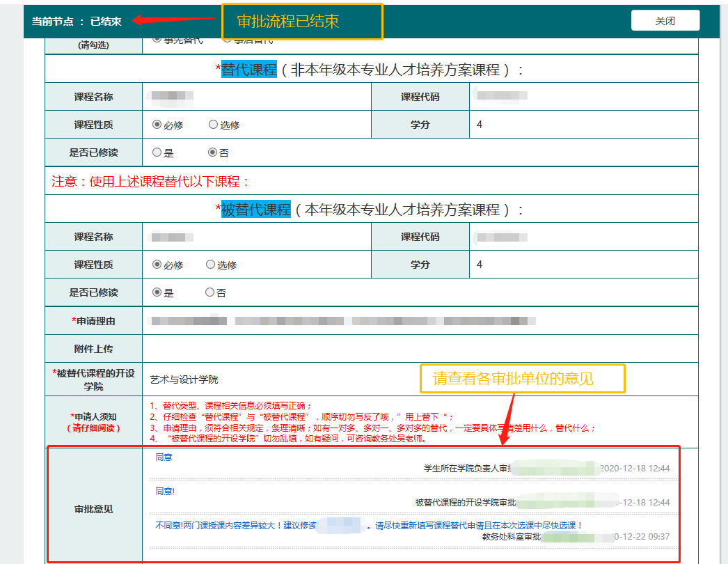Choose 否 for 被替代课程 是否已修读
Viewport: 728px width, 564px height.
210,292
